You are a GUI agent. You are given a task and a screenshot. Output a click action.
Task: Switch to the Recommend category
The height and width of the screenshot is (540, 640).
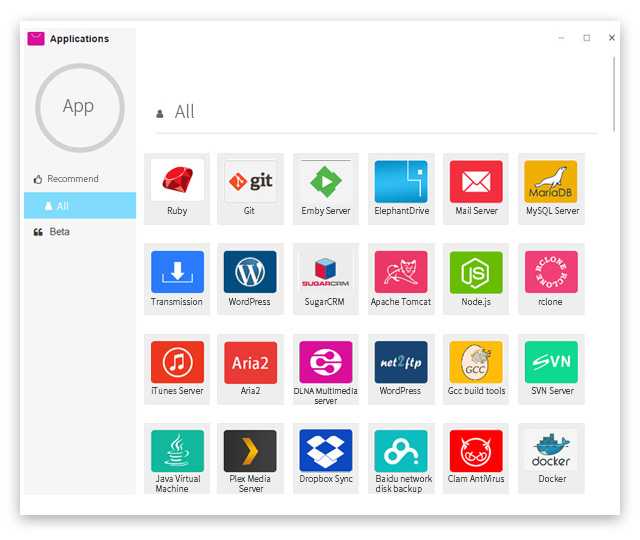(72, 179)
